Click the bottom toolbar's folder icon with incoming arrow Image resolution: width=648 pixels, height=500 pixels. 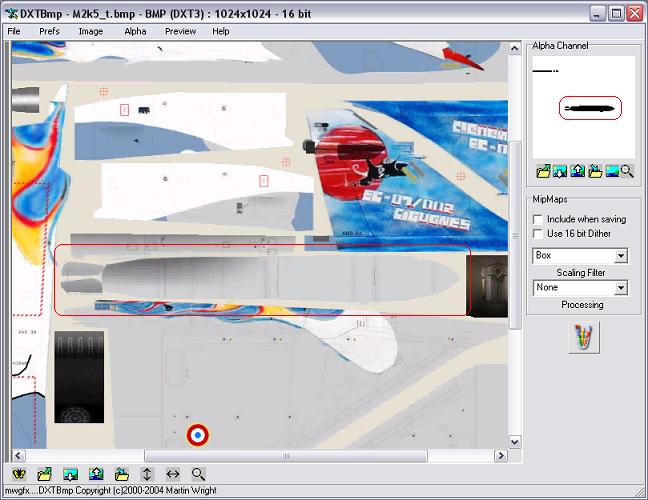point(122,474)
